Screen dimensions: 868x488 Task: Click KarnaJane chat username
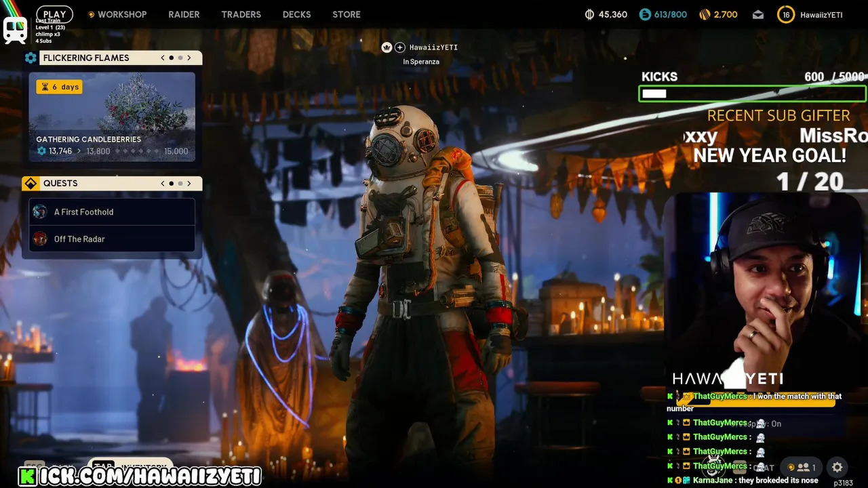point(713,481)
